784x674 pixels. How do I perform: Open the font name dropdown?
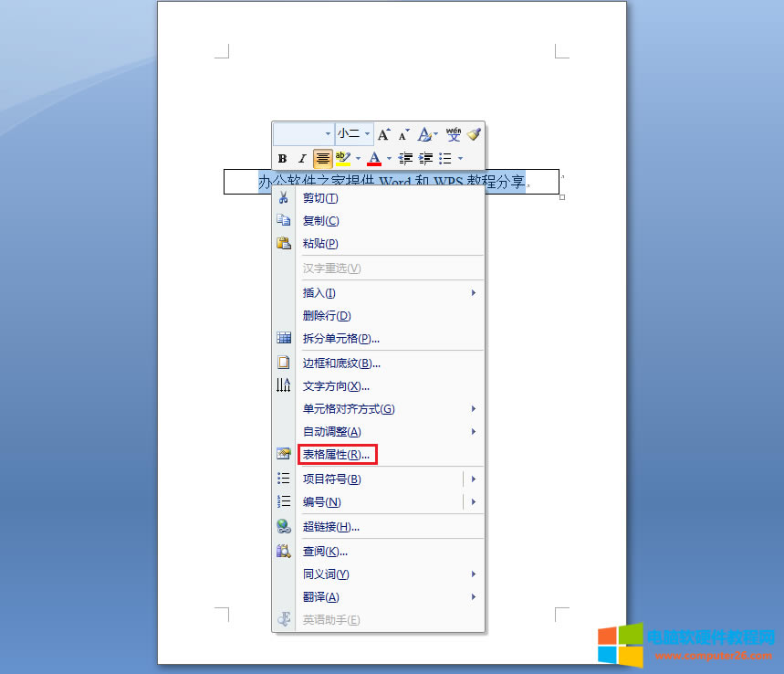click(x=303, y=134)
